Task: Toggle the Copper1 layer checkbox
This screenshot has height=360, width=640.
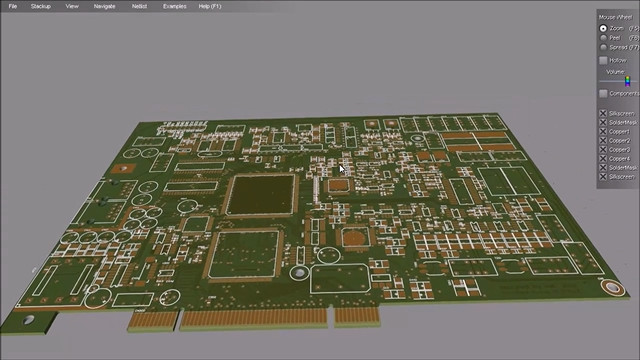Action: pyautogui.click(x=603, y=131)
